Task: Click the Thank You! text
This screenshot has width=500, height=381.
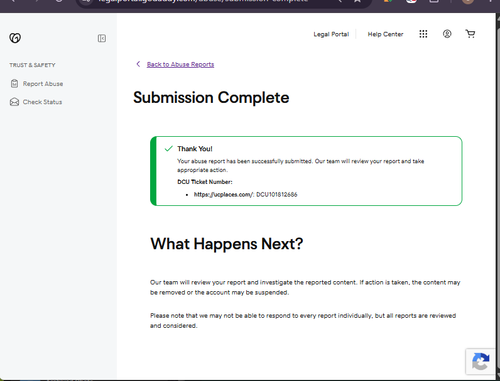Action: 195,149
